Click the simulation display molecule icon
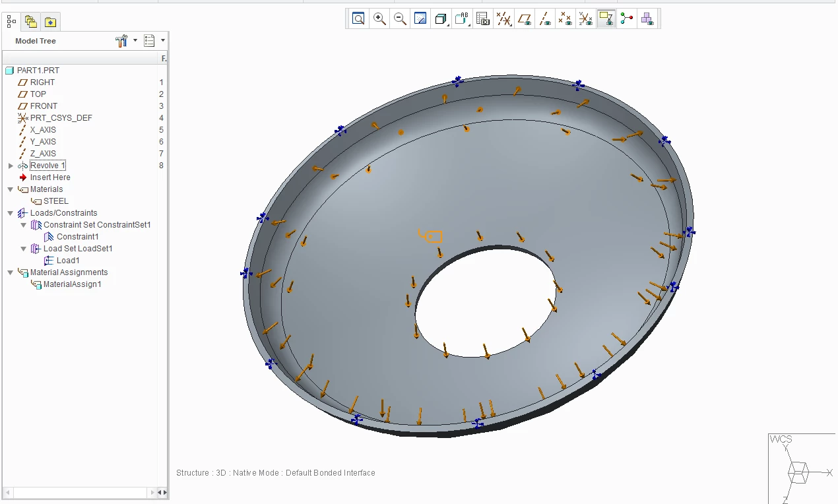Image resolution: width=838 pixels, height=504 pixels. pos(627,18)
